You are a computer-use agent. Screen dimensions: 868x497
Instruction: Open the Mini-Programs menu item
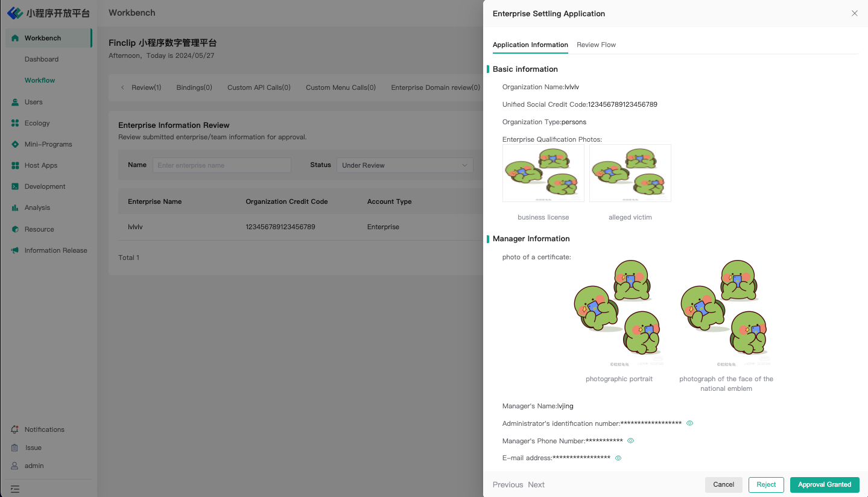49,144
